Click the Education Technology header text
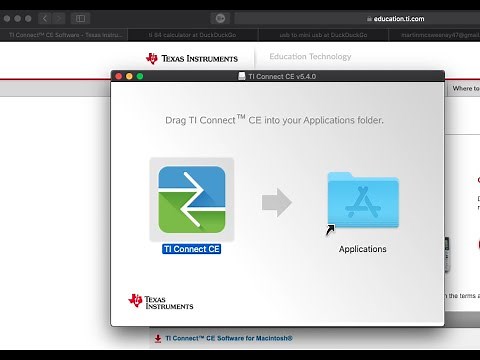480x360 pixels. [310, 57]
